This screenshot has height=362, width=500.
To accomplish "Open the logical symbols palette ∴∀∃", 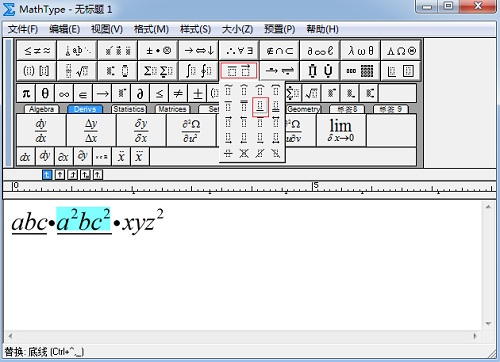I will click(x=239, y=51).
